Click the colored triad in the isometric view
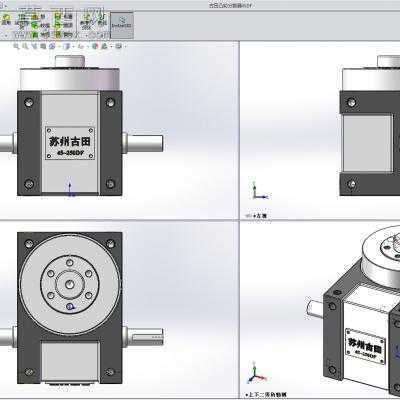 click(257, 374)
